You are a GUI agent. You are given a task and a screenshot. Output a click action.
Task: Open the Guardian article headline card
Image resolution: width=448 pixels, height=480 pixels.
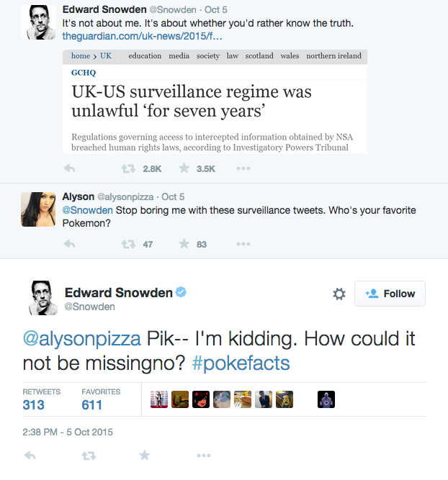(215, 101)
